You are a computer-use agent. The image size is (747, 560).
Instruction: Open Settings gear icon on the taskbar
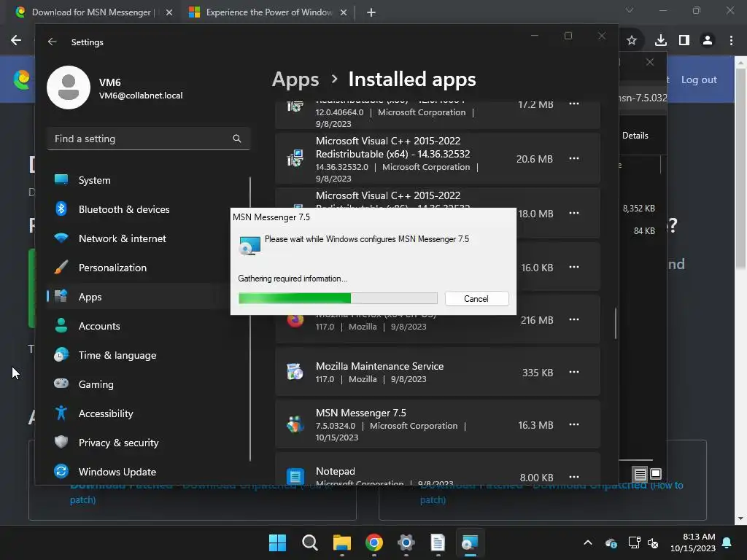coord(406,542)
